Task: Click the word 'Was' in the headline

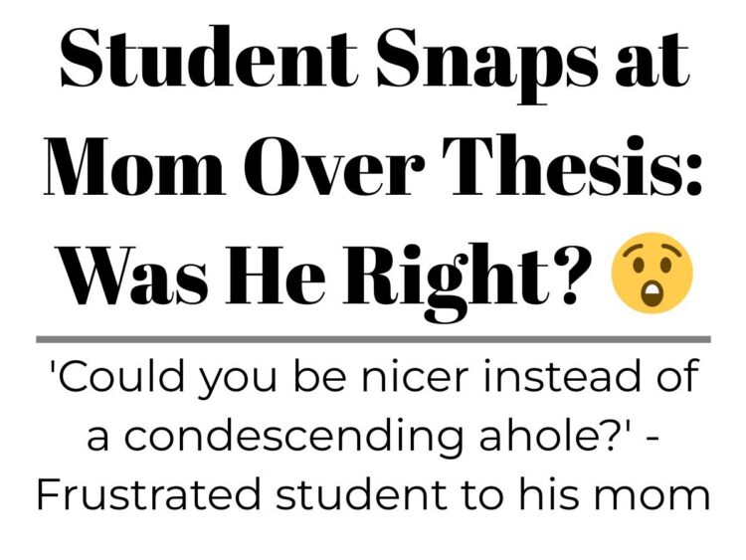Action: click(131, 277)
